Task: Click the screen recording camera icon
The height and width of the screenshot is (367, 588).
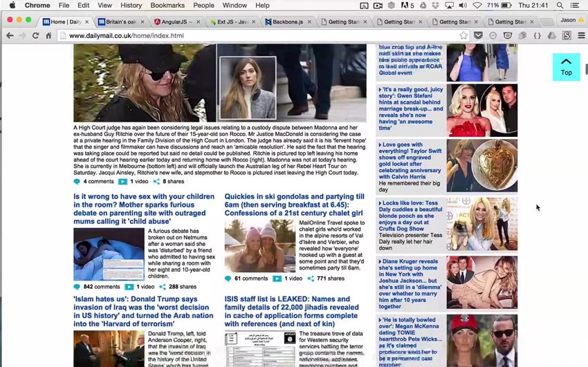Action: (x=378, y=6)
